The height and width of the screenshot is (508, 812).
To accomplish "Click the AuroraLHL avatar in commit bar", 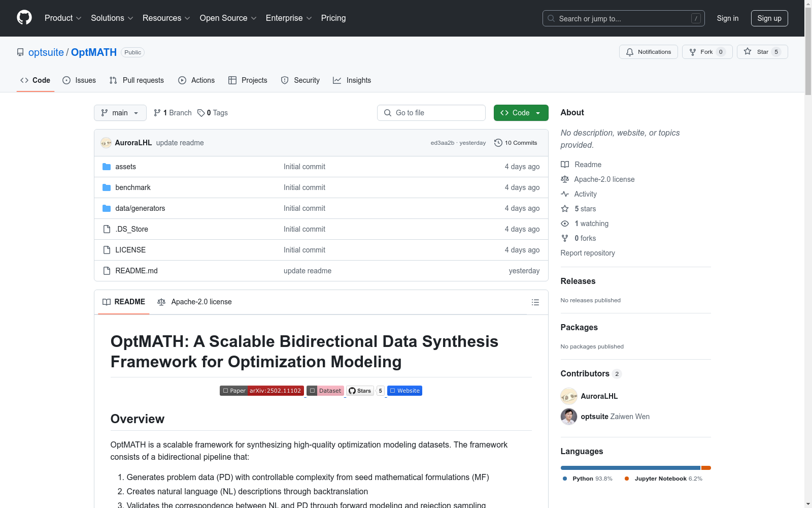I will (106, 143).
